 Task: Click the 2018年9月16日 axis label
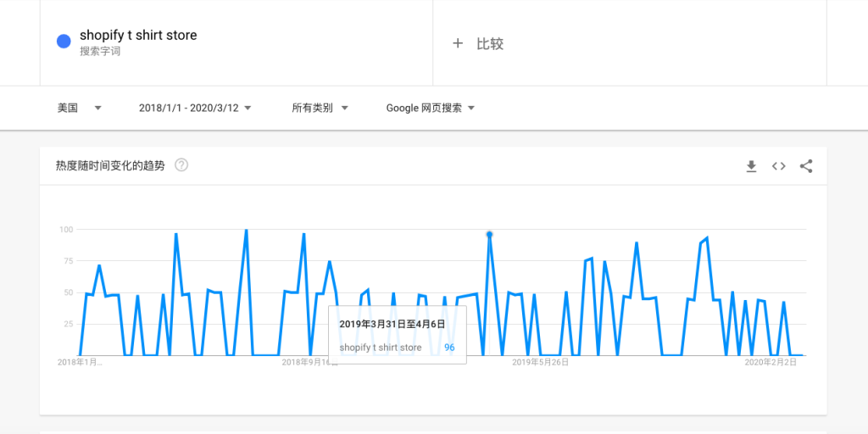(x=310, y=363)
